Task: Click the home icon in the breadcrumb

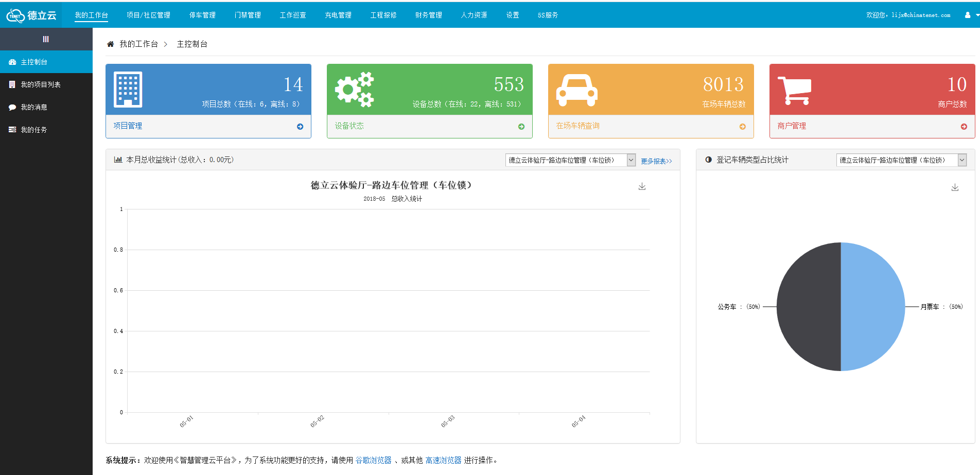Action: click(x=110, y=44)
